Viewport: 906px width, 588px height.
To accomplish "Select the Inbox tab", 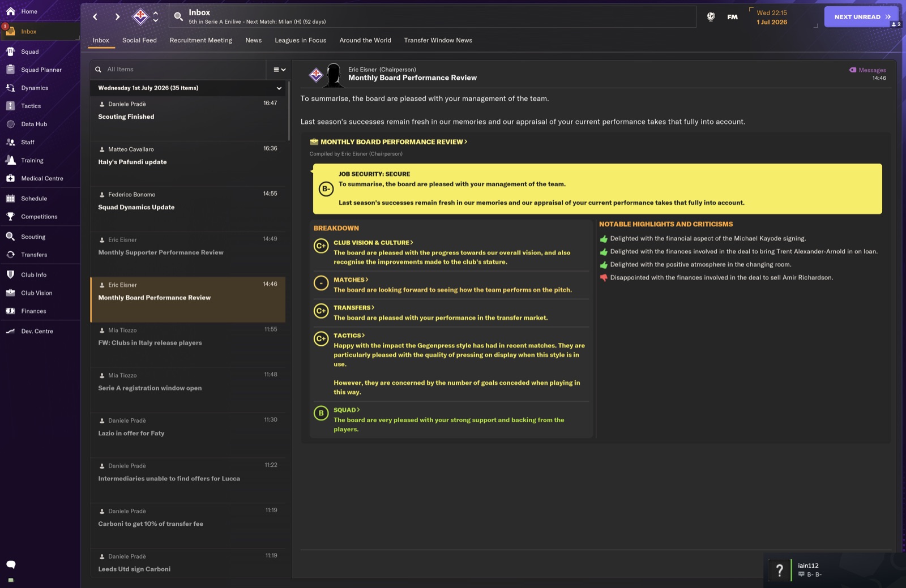I will click(x=101, y=41).
